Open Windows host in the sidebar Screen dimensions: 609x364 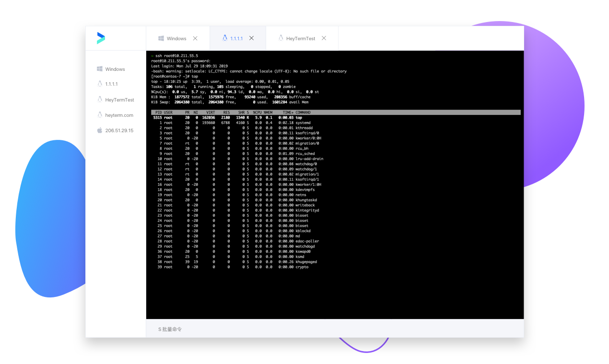click(x=116, y=69)
